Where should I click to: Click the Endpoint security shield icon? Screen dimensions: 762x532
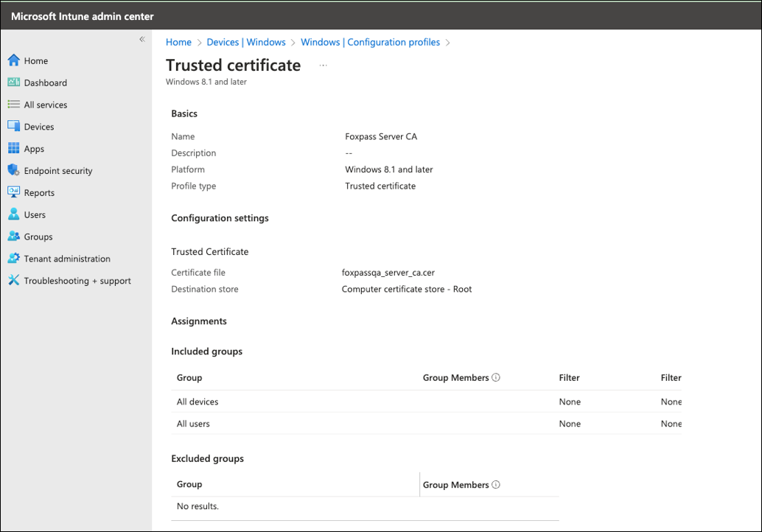coord(13,170)
